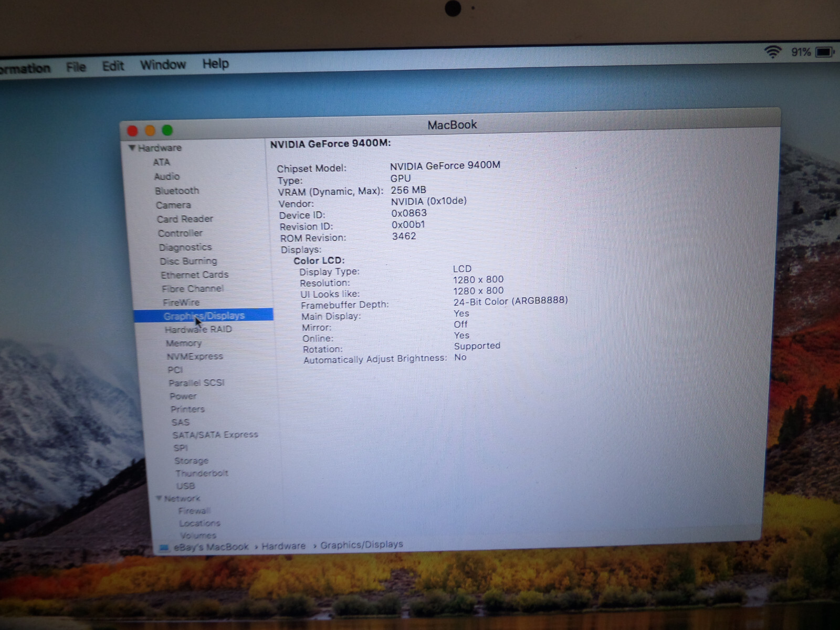Select Fibre Channel in the sidebar

(193, 289)
